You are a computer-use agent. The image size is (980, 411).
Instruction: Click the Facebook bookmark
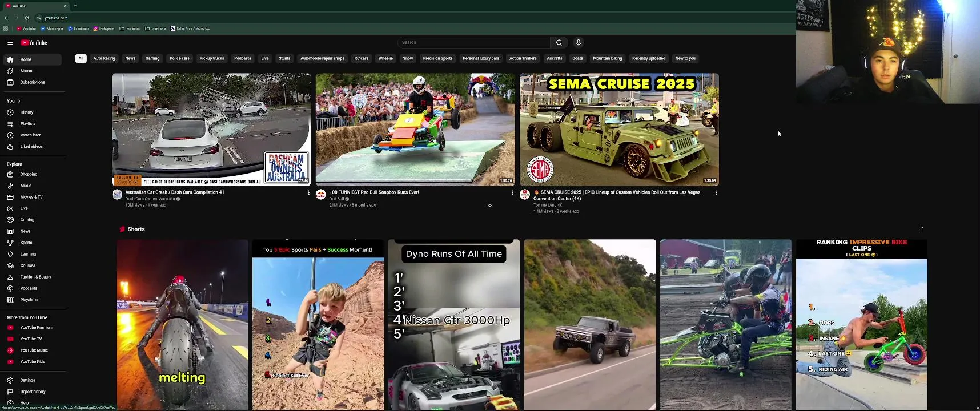tap(78, 29)
